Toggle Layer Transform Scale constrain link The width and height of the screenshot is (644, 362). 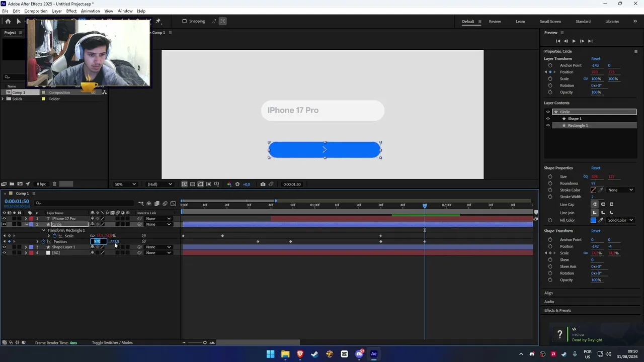click(585, 79)
